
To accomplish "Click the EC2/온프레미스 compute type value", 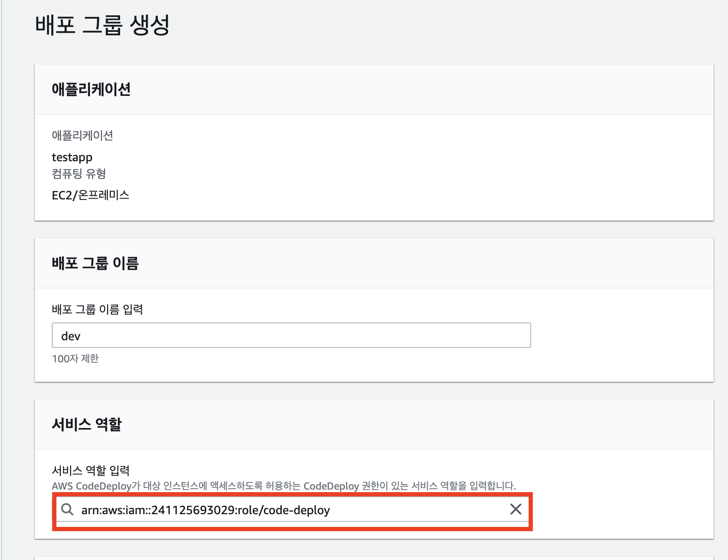I will coord(90,195).
